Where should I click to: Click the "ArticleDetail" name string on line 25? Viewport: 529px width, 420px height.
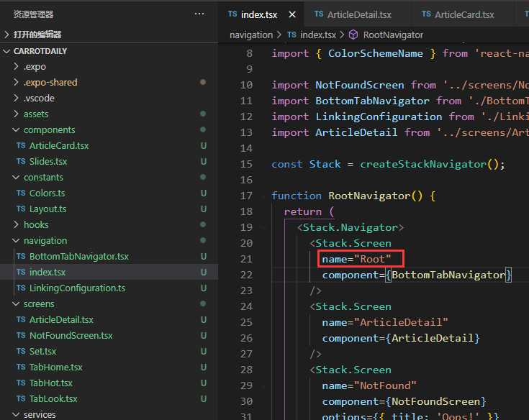[x=401, y=322]
